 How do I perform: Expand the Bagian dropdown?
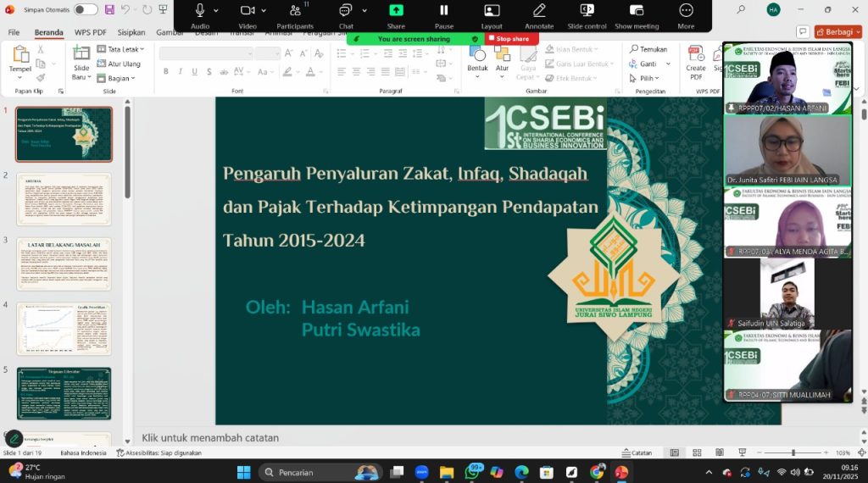pos(121,78)
